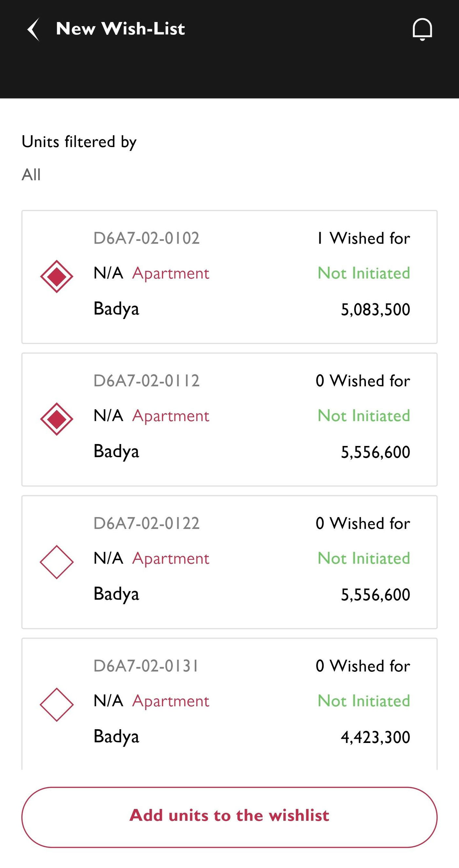This screenshot has height=868, width=459.
Task: Tap unit code D6A7-02-0131
Action: coord(146,666)
